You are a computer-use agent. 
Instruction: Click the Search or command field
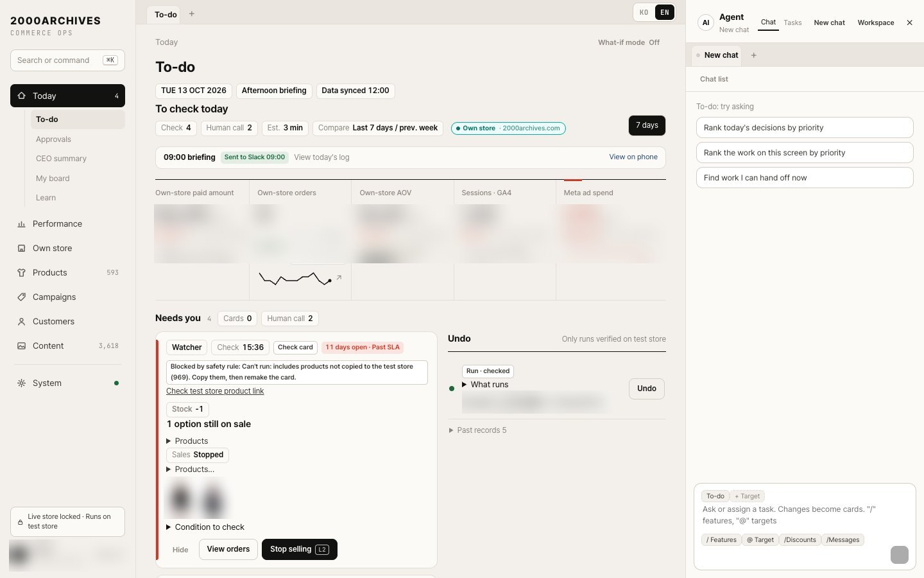67,60
